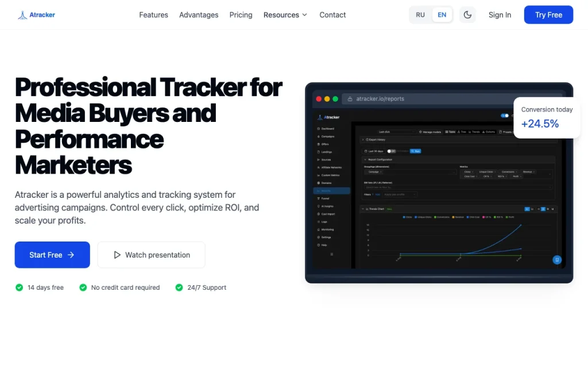
Task: Switch to the Table view tab in preview
Action: tap(450, 132)
